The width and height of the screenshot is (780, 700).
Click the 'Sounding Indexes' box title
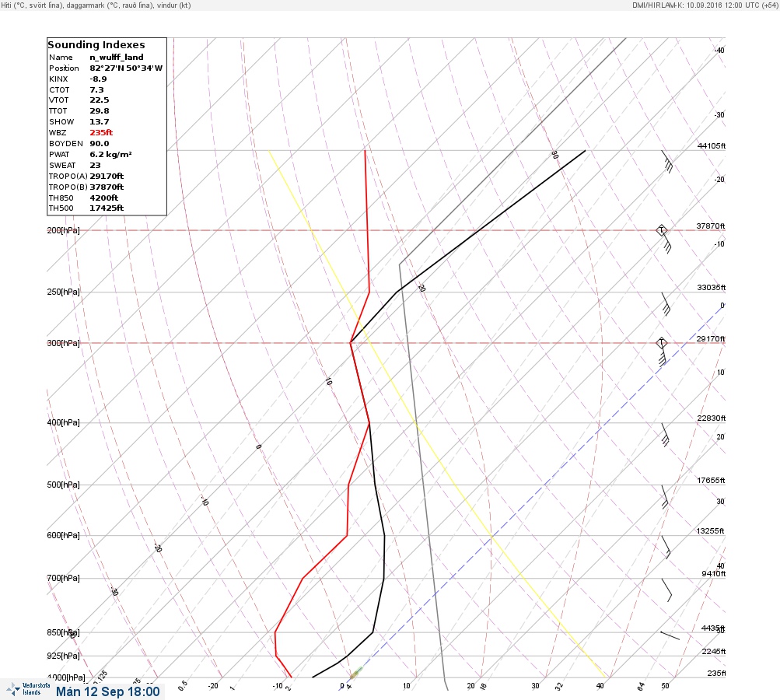[x=96, y=45]
